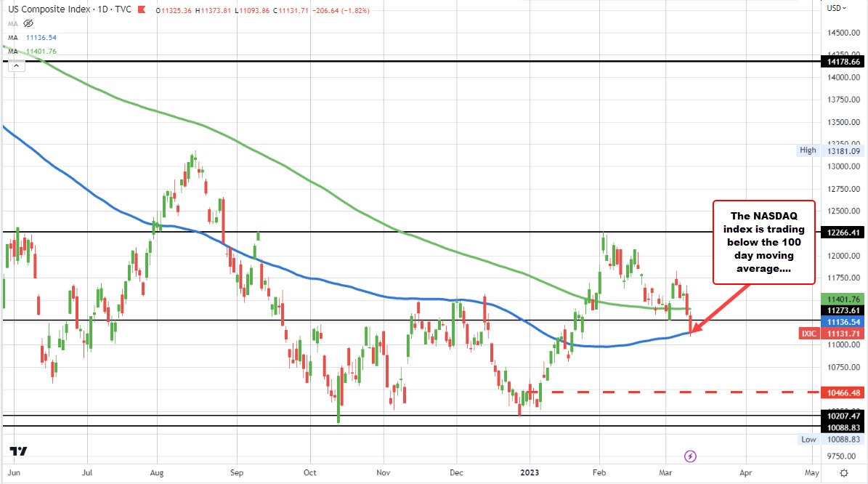This screenshot has height=484, width=868.
Task: Click the red 10466.48 price label
Action: pos(843,392)
